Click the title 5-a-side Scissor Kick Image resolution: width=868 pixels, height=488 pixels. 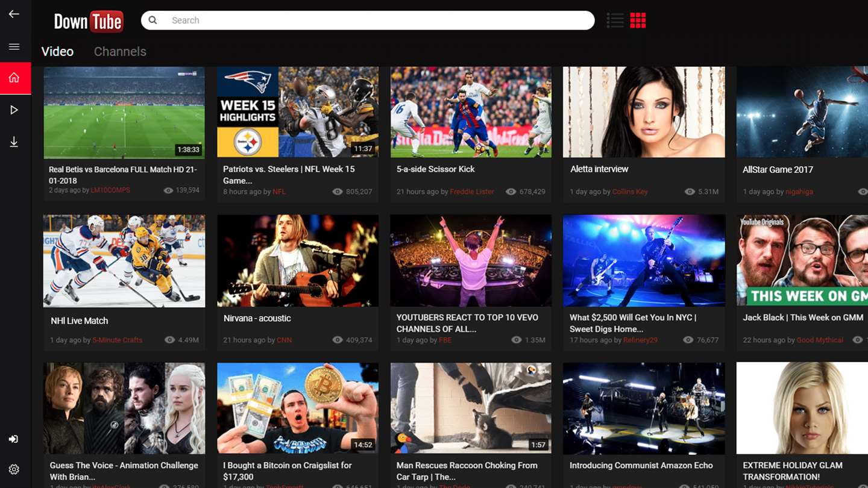(x=436, y=169)
